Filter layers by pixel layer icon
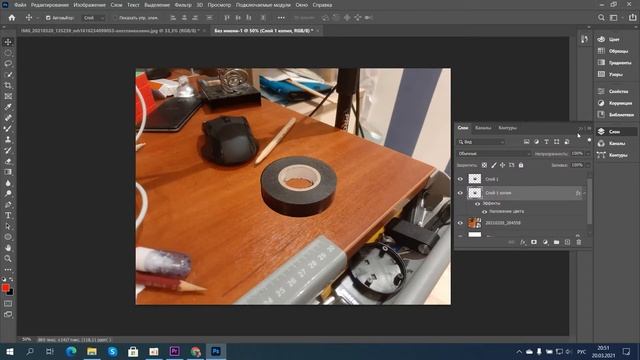This screenshot has height=360, width=640. (x=527, y=142)
